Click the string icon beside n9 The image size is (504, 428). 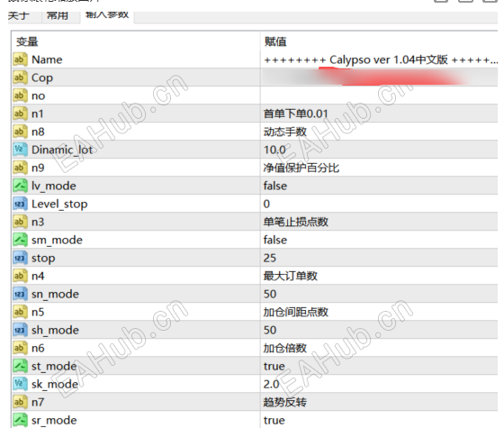(x=20, y=168)
